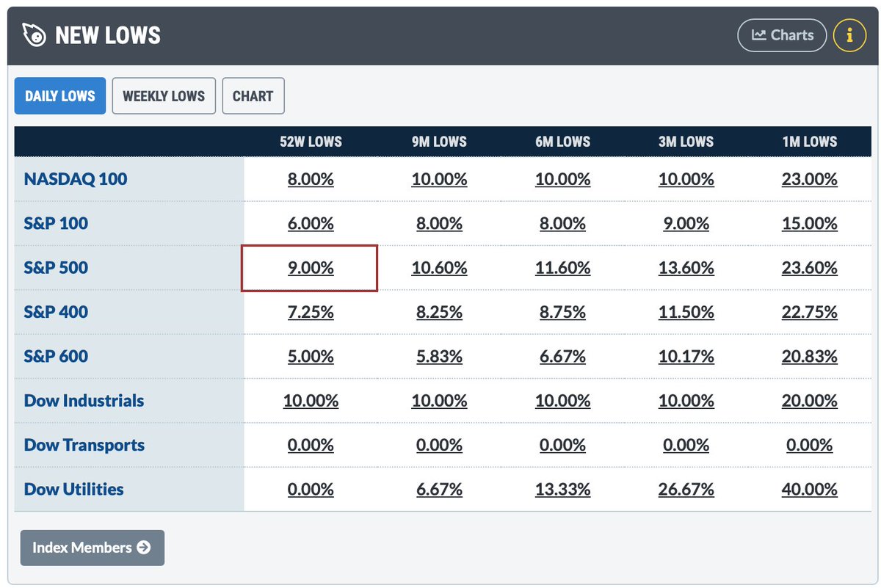Click Dow Transports 6M lows value
Screen dimensions: 881x588
coord(562,445)
